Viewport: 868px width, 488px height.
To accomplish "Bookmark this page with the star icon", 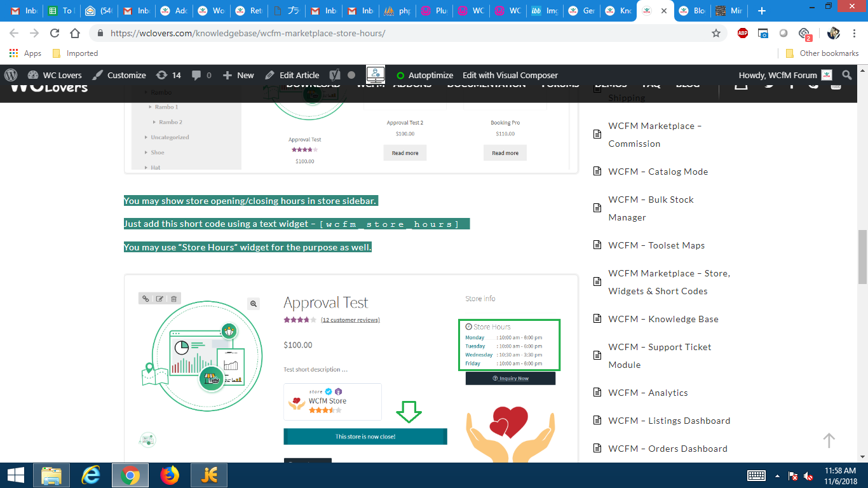I will pos(716,33).
